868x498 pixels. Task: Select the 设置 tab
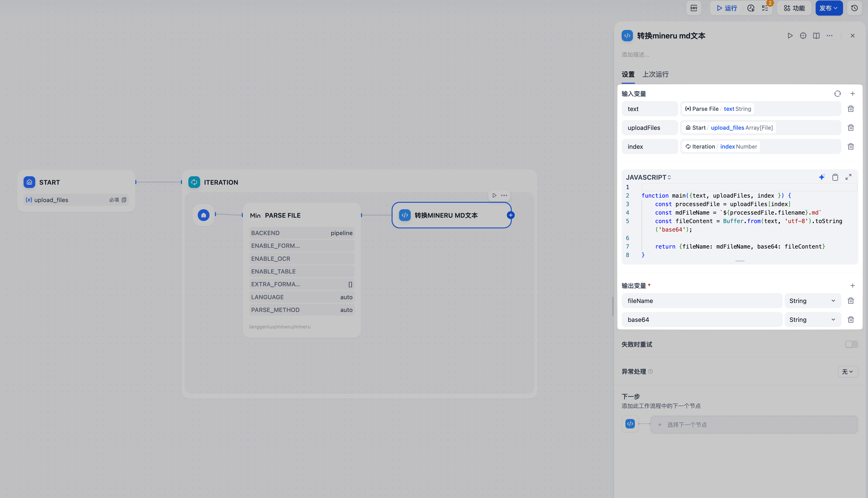point(628,74)
